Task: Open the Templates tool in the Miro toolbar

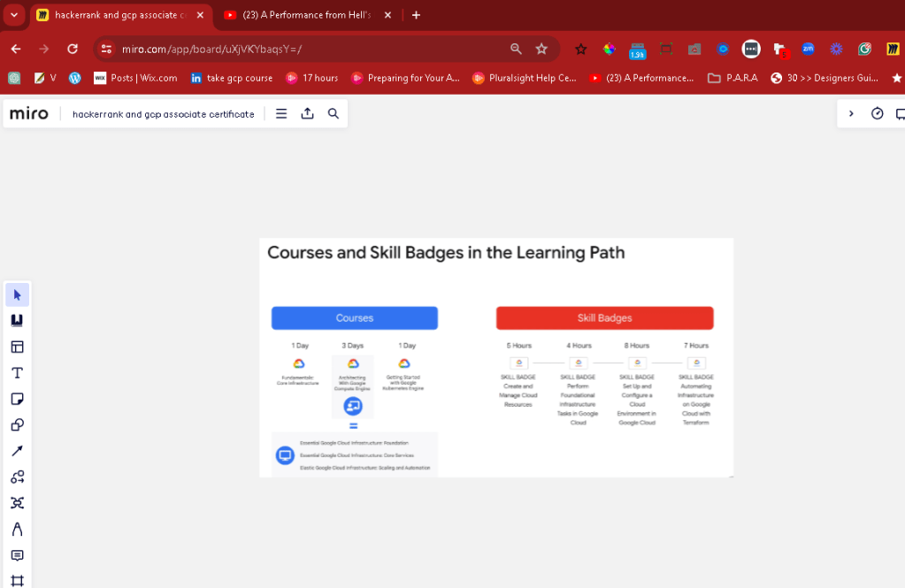Action: (18, 347)
